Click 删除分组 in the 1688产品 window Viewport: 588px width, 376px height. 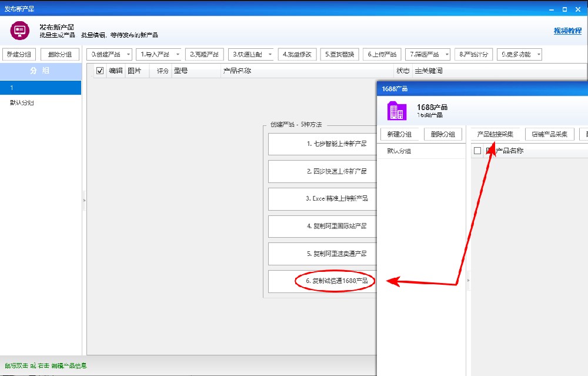pyautogui.click(x=443, y=134)
